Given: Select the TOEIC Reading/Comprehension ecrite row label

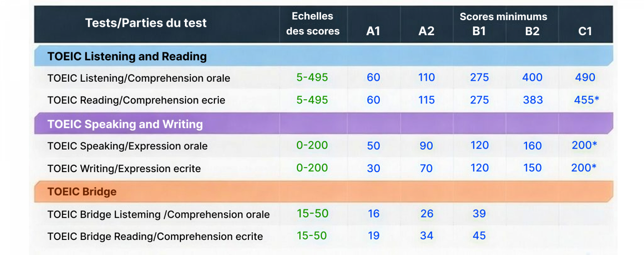Looking at the screenshot, I should 136,100.
